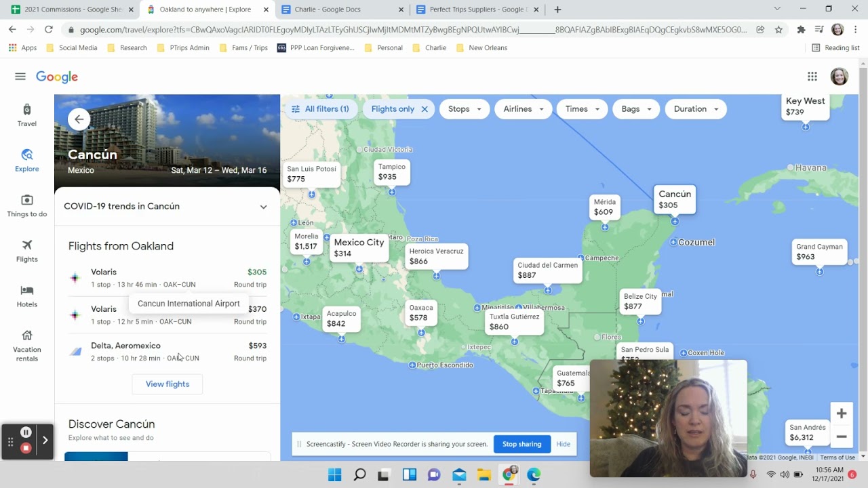Image resolution: width=868 pixels, height=488 pixels.
Task: Expand the Screencastify control arrow
Action: (45, 441)
